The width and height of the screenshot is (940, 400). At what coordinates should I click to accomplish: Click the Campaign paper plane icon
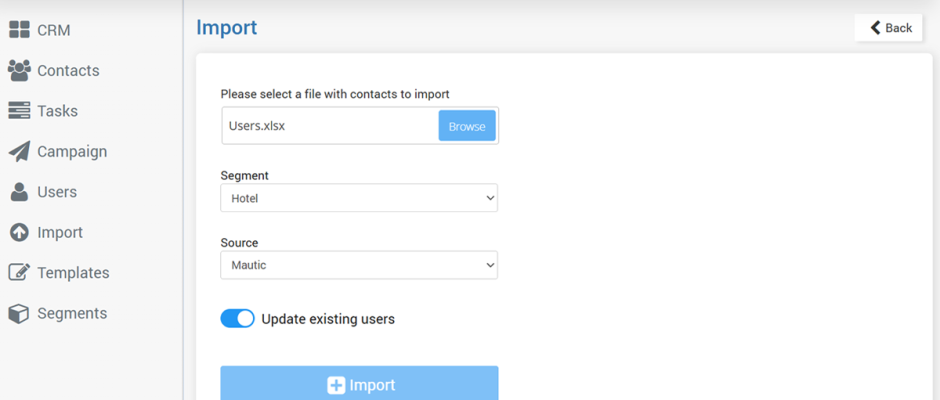point(19,152)
